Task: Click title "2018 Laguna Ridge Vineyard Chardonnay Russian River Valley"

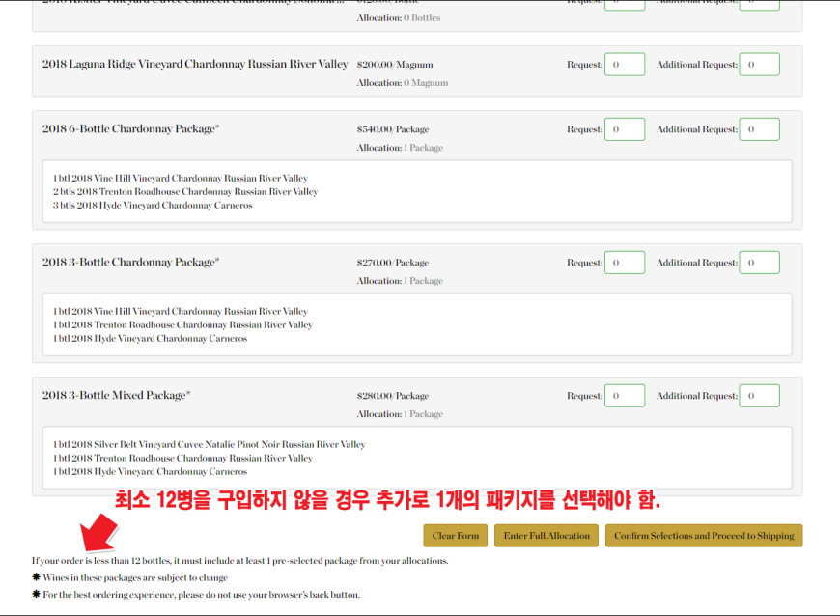Action: [x=195, y=64]
